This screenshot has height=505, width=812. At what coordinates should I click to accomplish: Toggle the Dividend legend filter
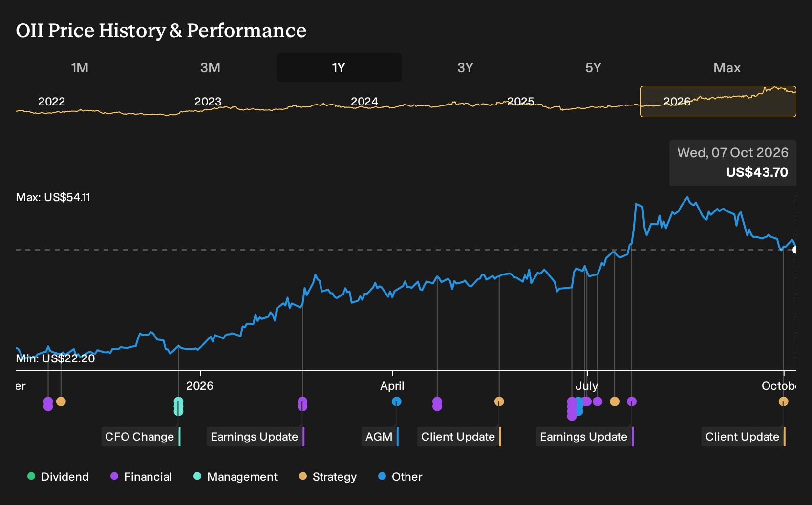pos(58,477)
